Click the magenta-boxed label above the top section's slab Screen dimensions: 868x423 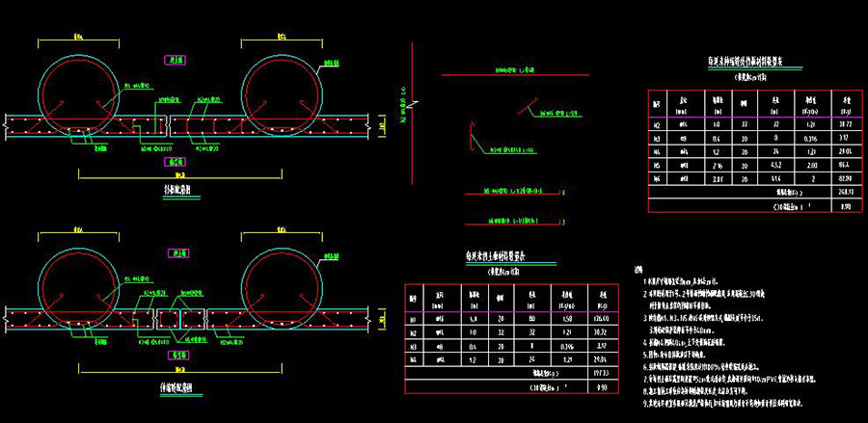tap(176, 59)
